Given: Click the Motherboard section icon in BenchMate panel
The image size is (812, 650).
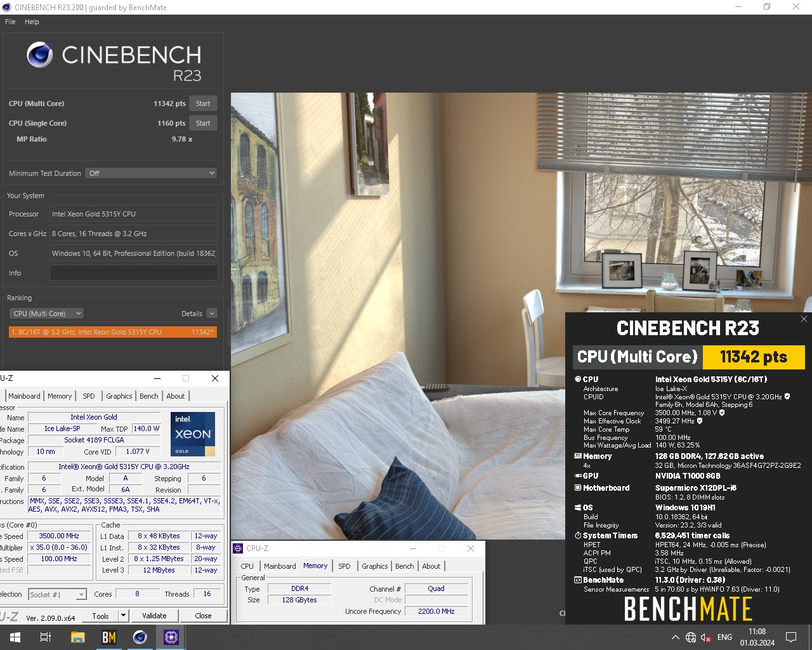Looking at the screenshot, I should click(x=578, y=487).
